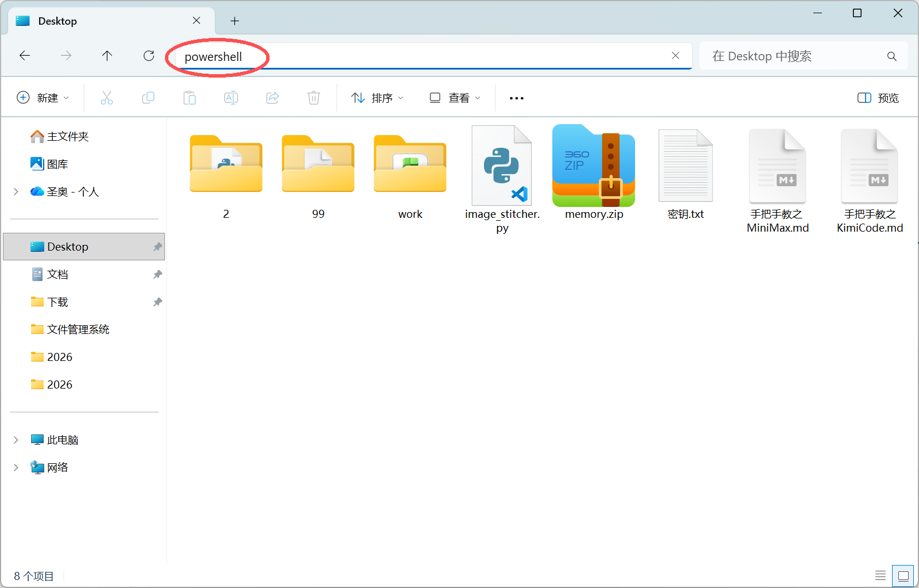Click the Refresh icon in navigation bar
The width and height of the screenshot is (919, 588).
tap(149, 56)
